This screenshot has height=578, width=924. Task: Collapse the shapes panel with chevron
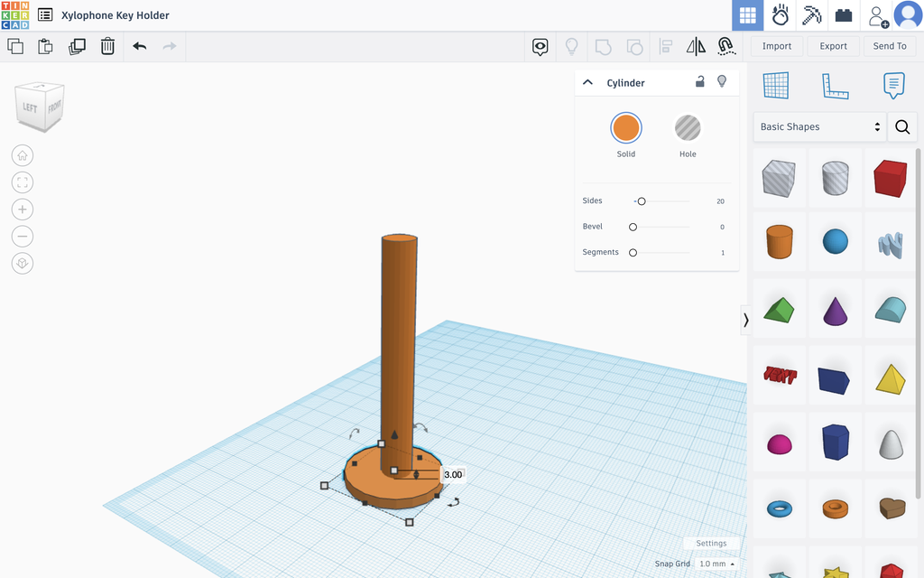[x=746, y=321]
